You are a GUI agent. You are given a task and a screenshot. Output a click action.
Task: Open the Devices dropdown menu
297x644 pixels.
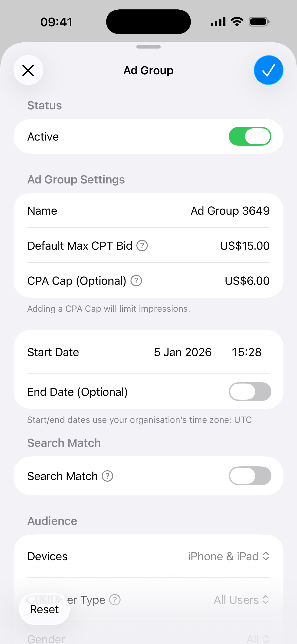(228, 556)
